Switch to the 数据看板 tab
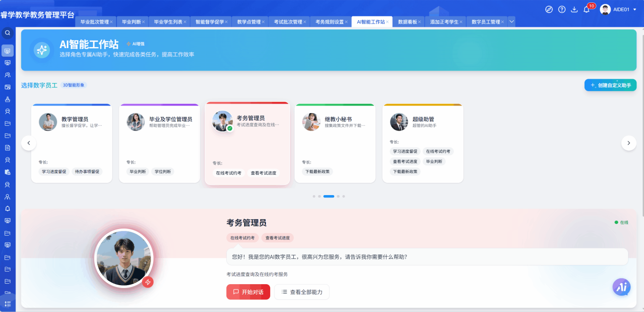Screen dimensions: 644x312 tap(407, 22)
